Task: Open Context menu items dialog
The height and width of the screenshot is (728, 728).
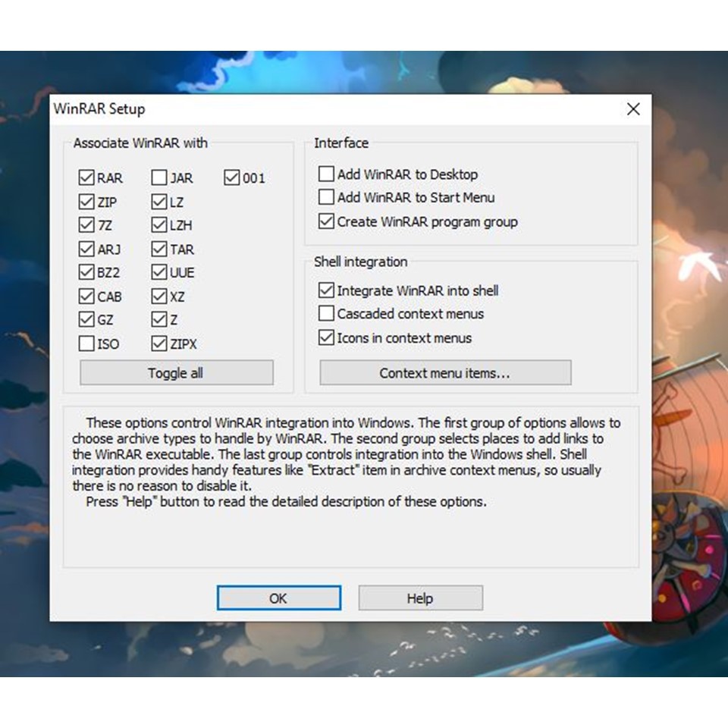Action: (x=444, y=373)
